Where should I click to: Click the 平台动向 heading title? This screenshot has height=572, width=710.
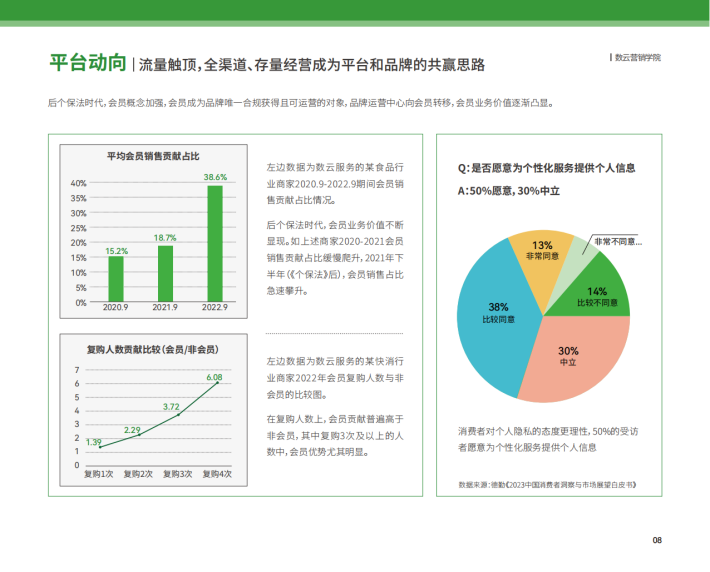pyautogui.click(x=88, y=62)
